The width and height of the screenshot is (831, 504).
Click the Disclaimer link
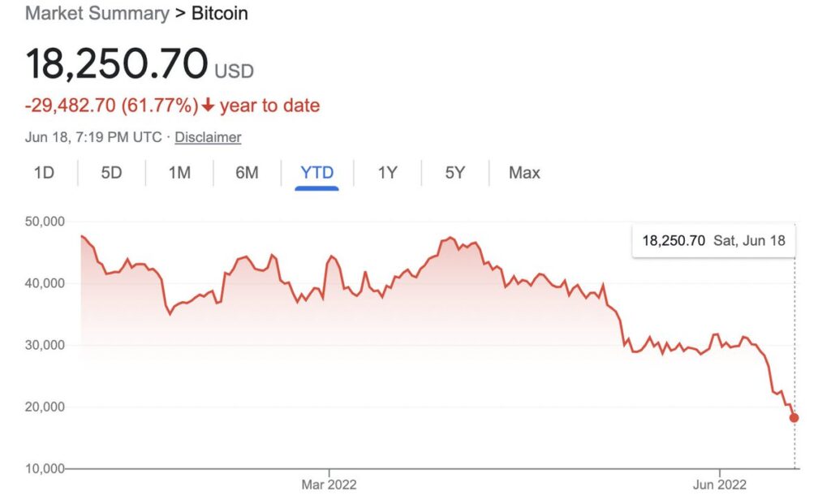(208, 137)
